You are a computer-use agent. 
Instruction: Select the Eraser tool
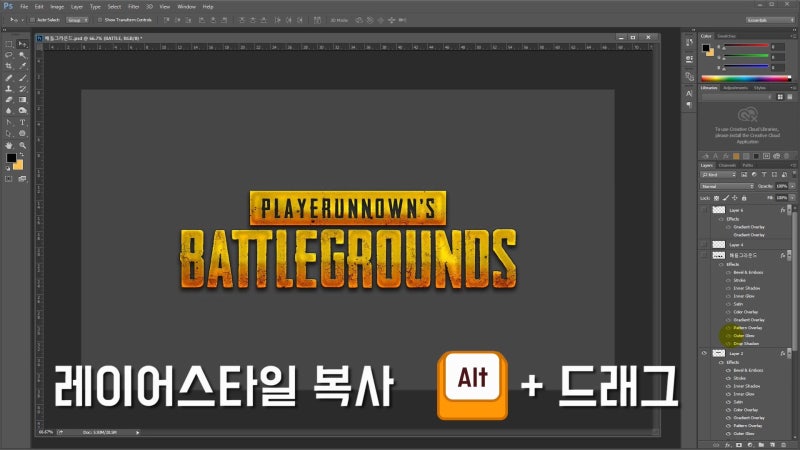point(9,99)
